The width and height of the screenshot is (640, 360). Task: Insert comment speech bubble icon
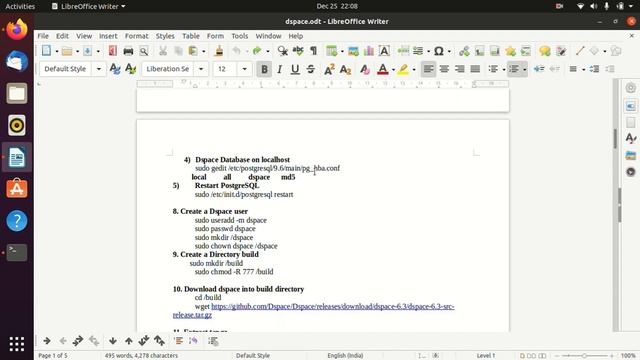pyautogui.click(x=545, y=51)
